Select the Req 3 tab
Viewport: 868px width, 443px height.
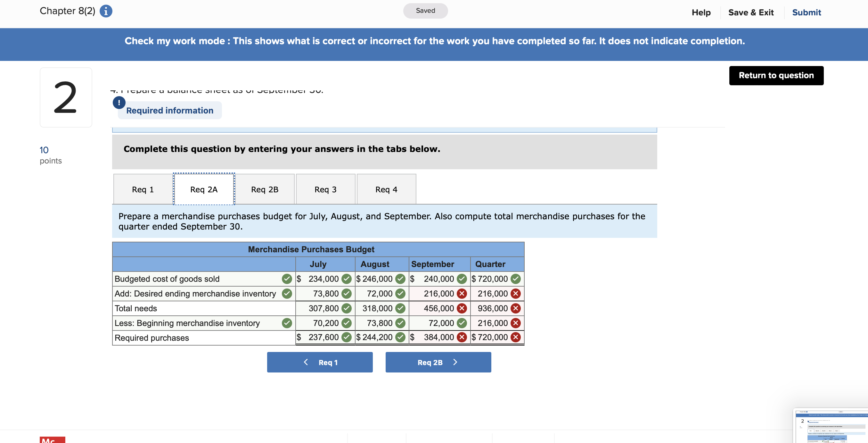325,189
